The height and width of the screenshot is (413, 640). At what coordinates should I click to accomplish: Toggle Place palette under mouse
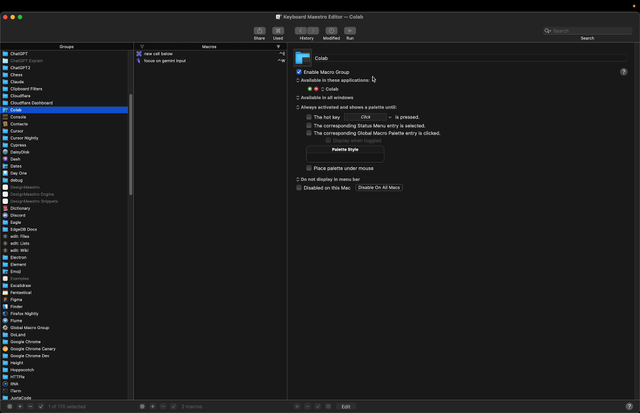tap(309, 168)
